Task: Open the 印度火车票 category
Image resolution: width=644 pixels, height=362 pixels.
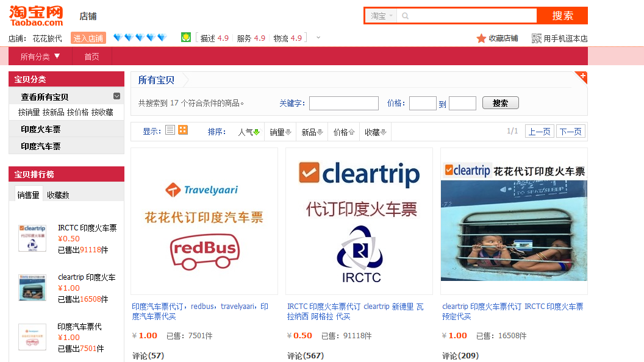Action: (x=41, y=129)
